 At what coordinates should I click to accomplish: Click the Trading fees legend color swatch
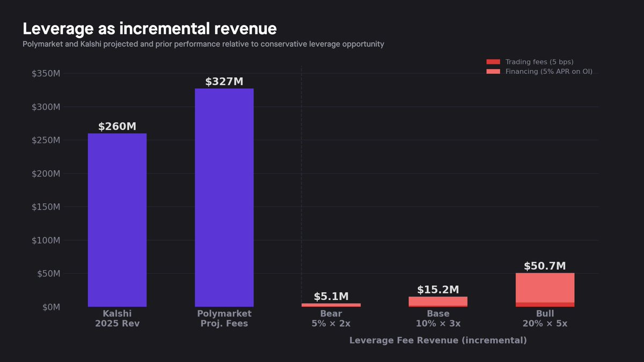pyautogui.click(x=493, y=62)
